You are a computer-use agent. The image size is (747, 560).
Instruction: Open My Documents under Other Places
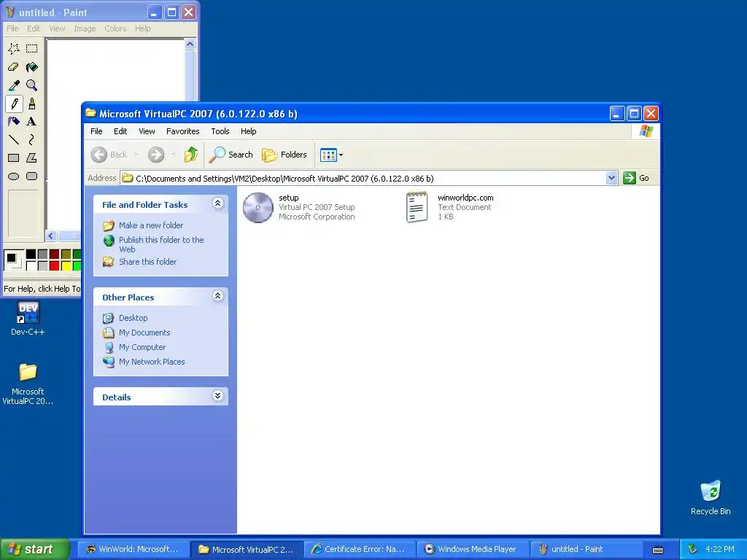(144, 332)
